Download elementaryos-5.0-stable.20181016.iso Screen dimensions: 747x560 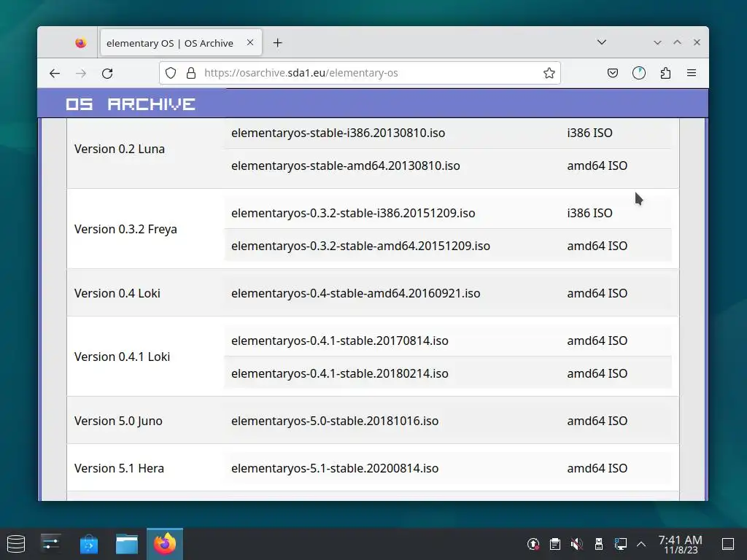click(334, 421)
